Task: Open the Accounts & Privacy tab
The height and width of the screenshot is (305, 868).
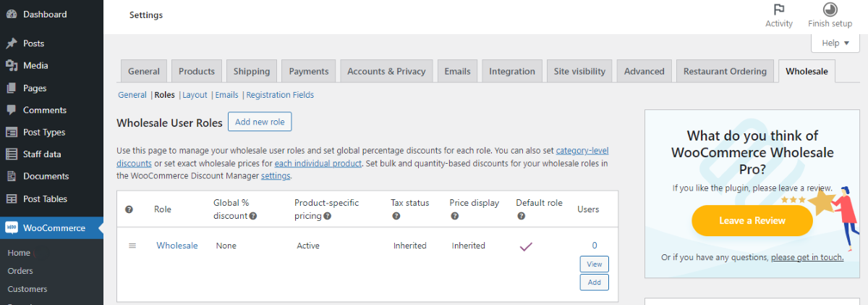Action: point(386,71)
